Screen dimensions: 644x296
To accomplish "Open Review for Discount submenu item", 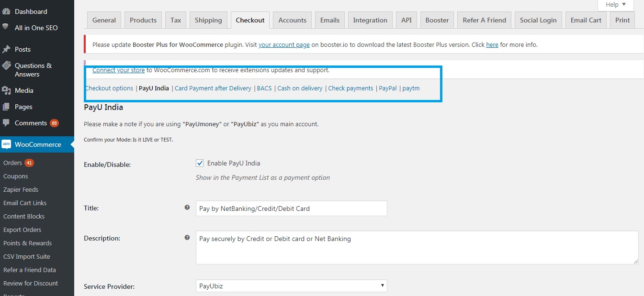I will (31, 283).
